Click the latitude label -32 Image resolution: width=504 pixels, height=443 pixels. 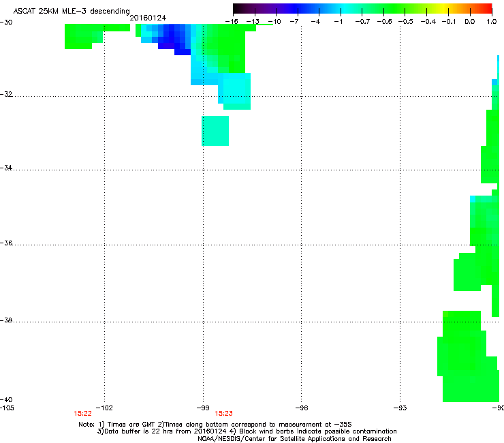coord(6,94)
